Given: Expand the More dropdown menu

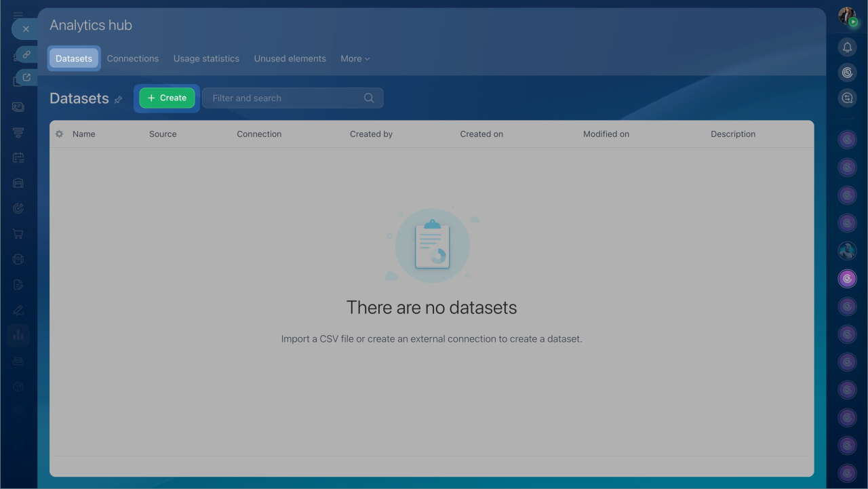Looking at the screenshot, I should tap(355, 59).
